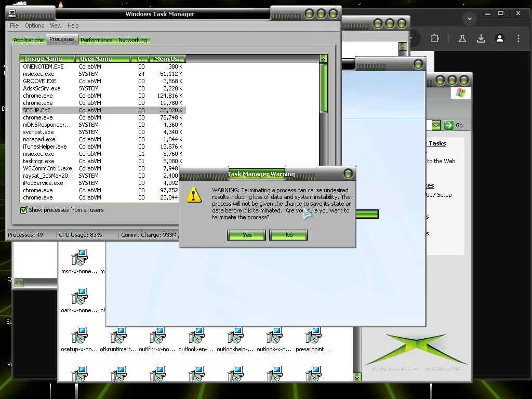Select the mso-x-none installer file icon

79,261
